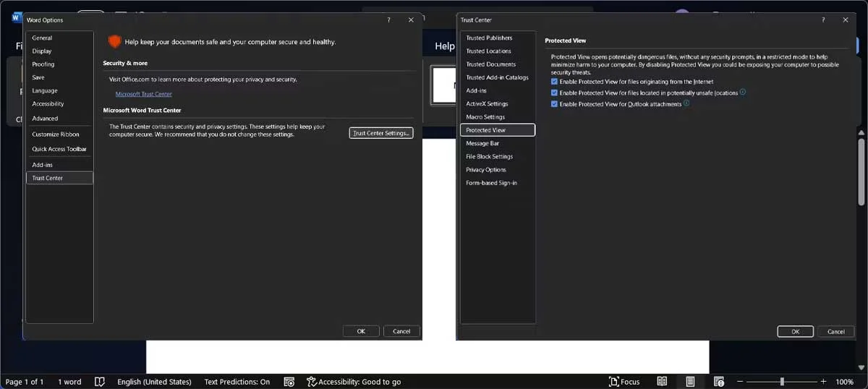Select the Print Layout view icon
The image size is (868, 389).
coord(690,382)
